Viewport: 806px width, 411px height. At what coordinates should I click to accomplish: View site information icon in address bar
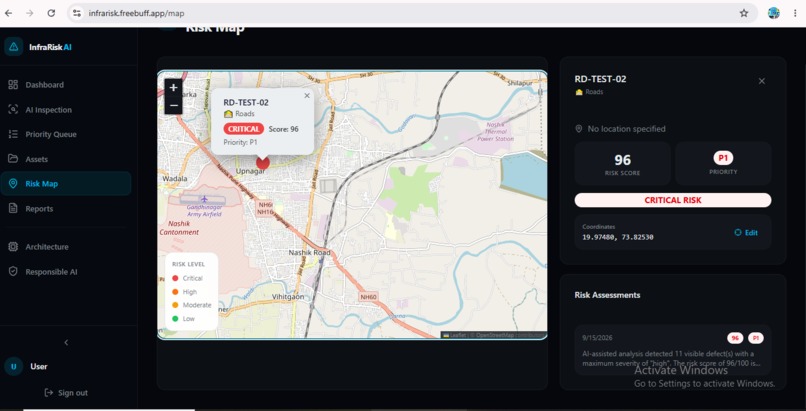point(77,13)
